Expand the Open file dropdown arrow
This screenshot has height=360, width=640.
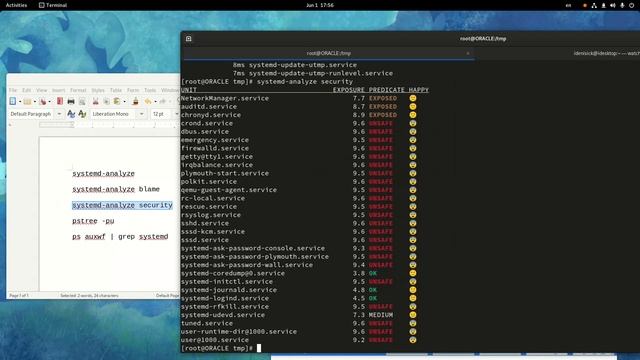click(35, 102)
